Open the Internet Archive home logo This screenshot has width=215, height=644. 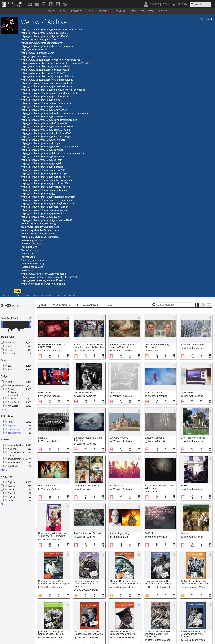[13, 4]
